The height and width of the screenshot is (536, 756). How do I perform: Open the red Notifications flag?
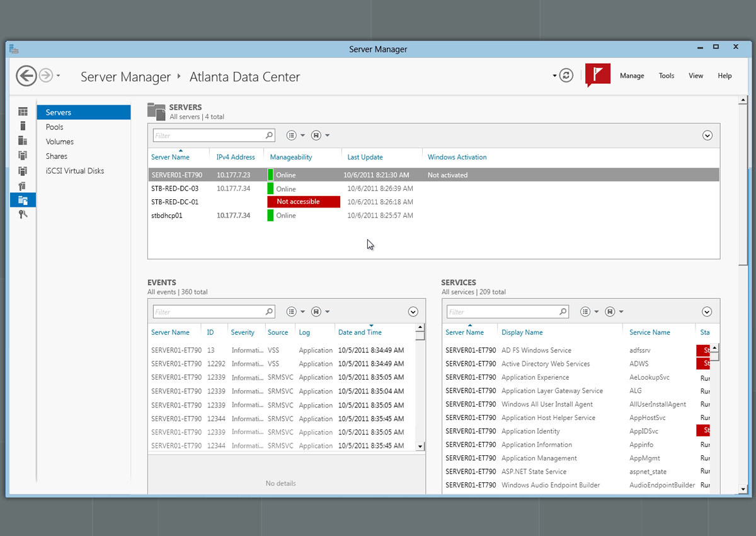597,75
